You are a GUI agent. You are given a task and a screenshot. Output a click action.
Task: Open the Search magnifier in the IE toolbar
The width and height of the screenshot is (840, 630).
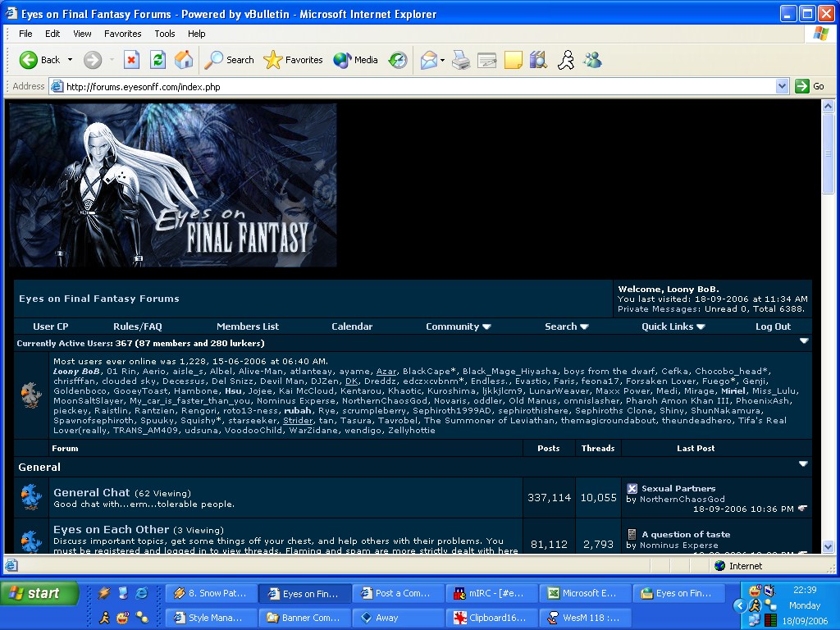[229, 59]
